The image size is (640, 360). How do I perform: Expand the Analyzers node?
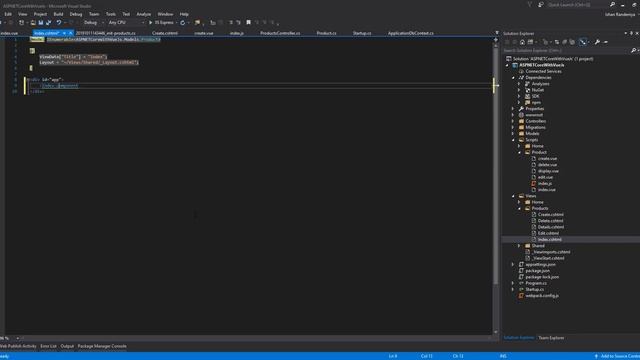(520, 84)
